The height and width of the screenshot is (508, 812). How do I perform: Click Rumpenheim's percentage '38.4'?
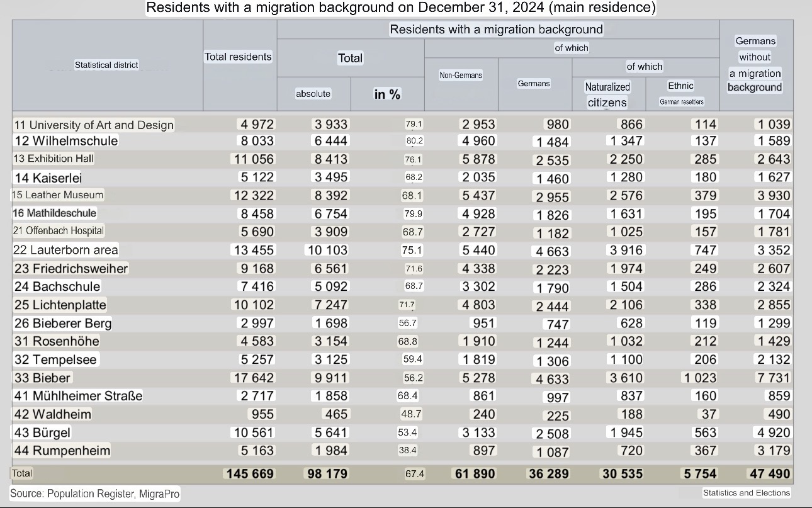(x=407, y=451)
